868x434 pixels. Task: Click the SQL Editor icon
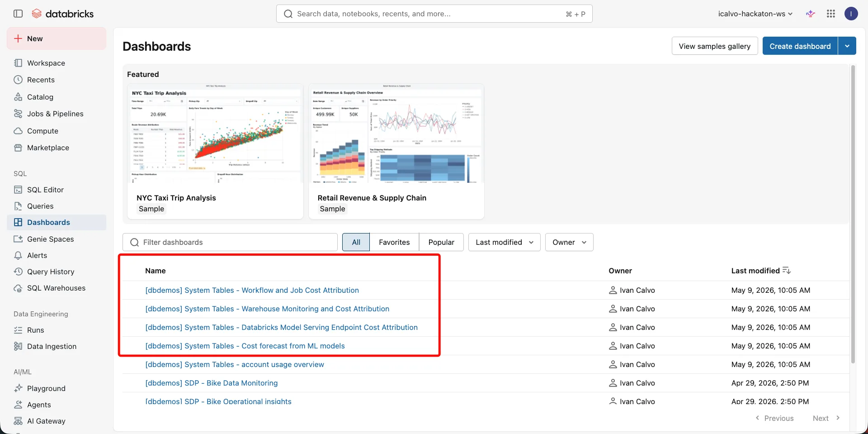[x=18, y=190]
